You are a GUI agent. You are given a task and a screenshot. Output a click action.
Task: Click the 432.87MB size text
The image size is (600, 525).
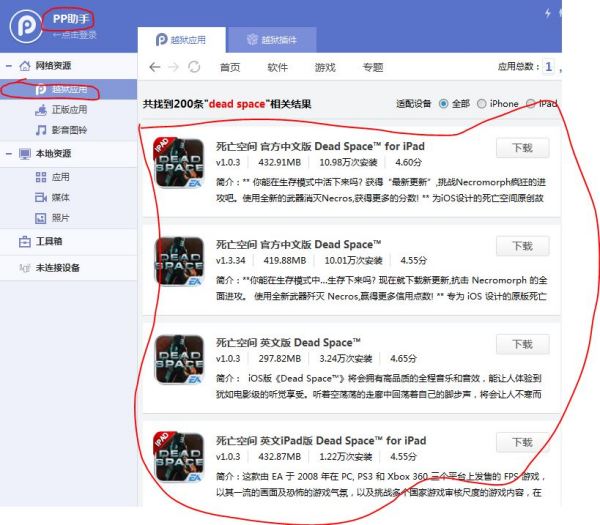pyautogui.click(x=280, y=457)
